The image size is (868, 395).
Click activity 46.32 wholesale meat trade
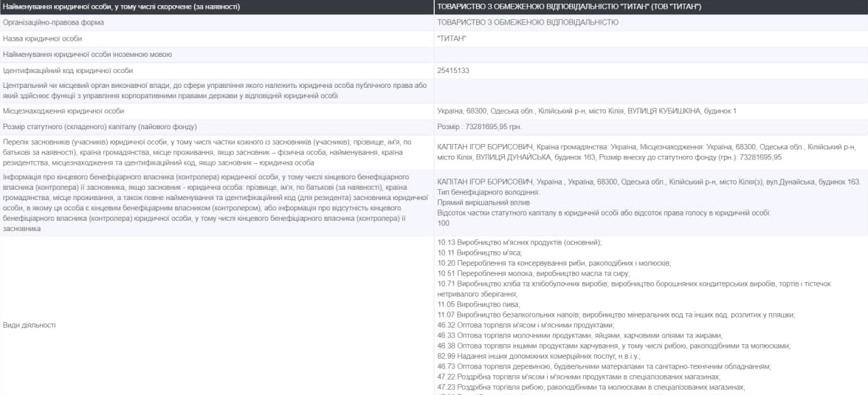coord(525,325)
